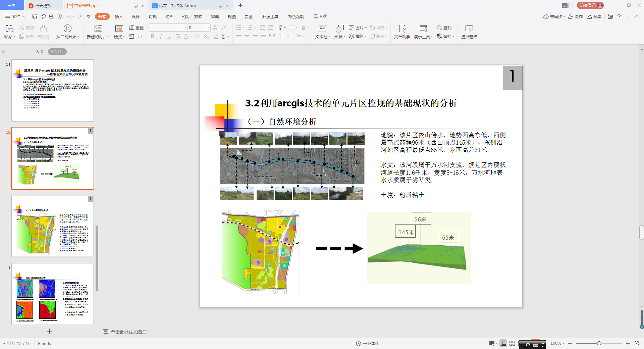
Task: Click the fit-to-window icon in status bar
Action: pyautogui.click(x=637, y=343)
